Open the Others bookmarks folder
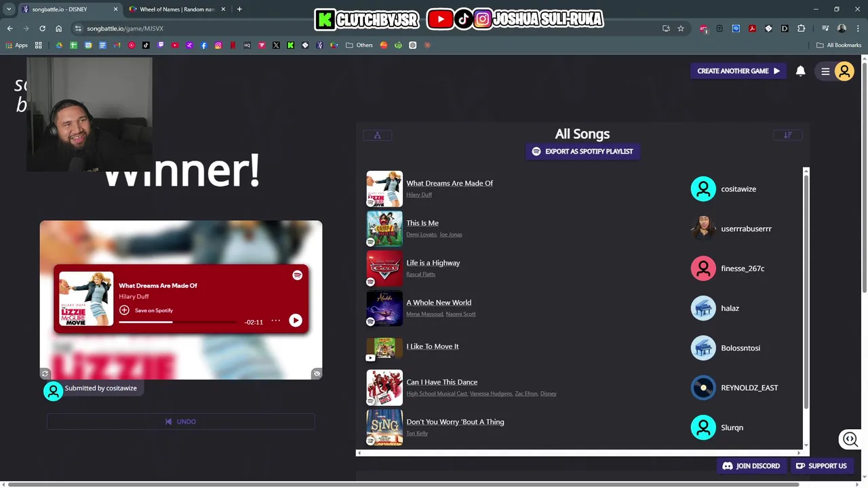Viewport: 868px width, 488px height. 359,45
